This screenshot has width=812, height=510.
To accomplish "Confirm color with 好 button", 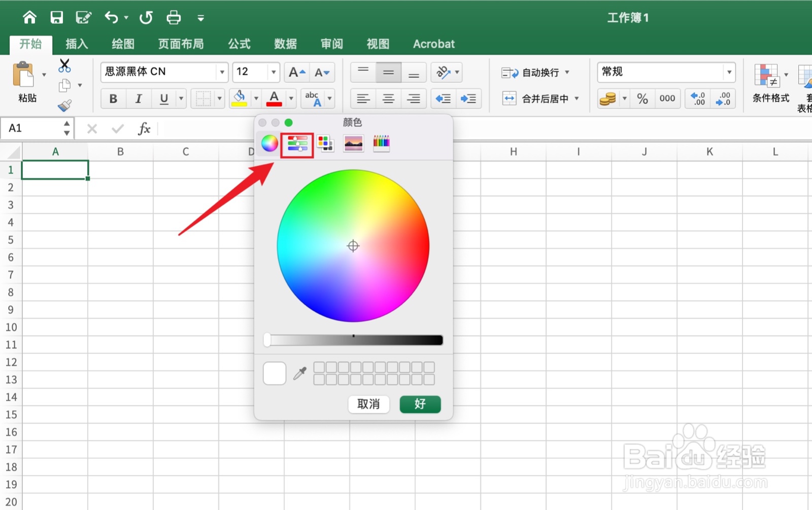I will [x=420, y=404].
